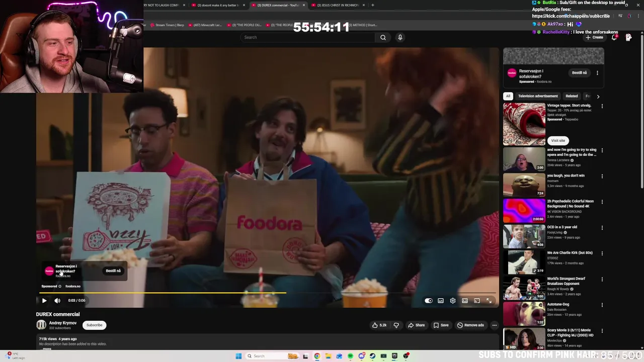Click Visit site on Teppebo ad
The width and height of the screenshot is (644, 362).
click(558, 141)
